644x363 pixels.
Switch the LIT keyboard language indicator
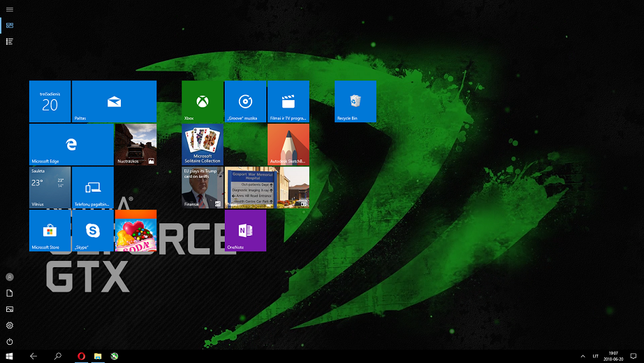point(596,357)
